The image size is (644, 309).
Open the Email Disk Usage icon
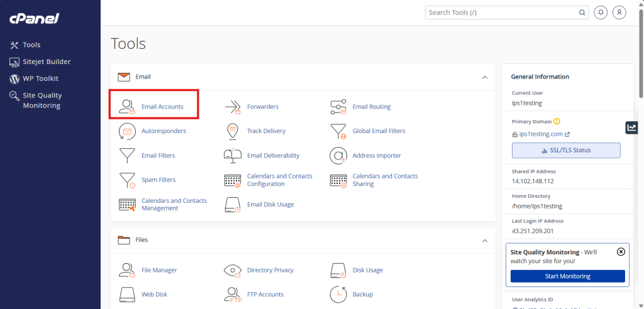click(233, 204)
